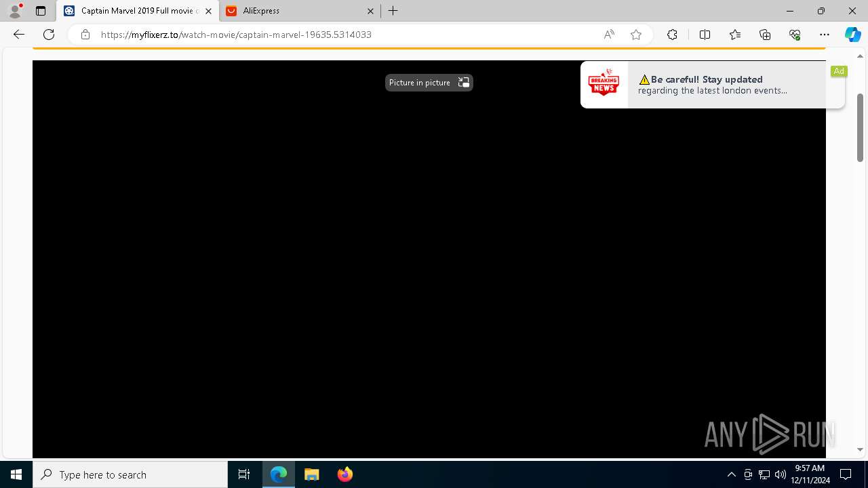Viewport: 868px width, 488px height.
Task: Switch to Captain Marvel 2019 Full movie tab
Action: 138,11
